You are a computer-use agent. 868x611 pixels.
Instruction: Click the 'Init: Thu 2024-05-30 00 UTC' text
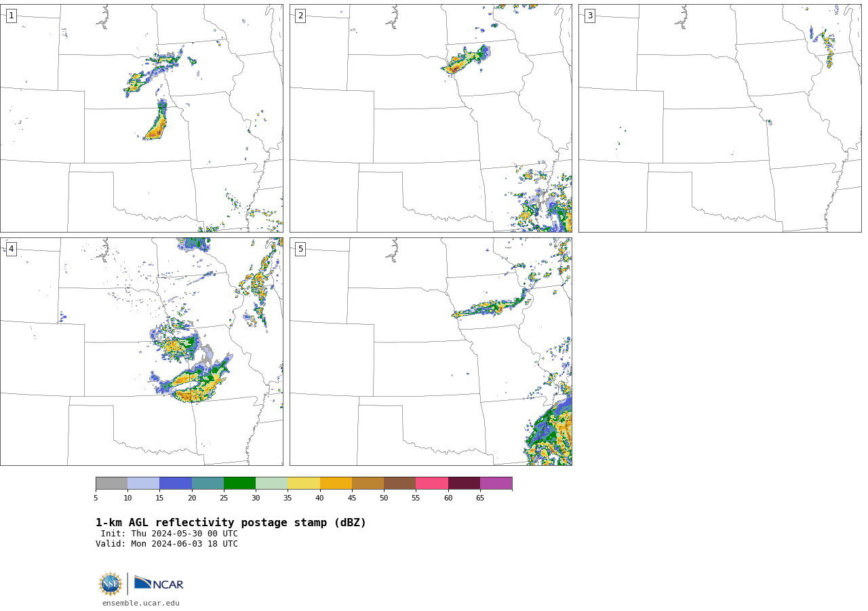pyautogui.click(x=170, y=534)
